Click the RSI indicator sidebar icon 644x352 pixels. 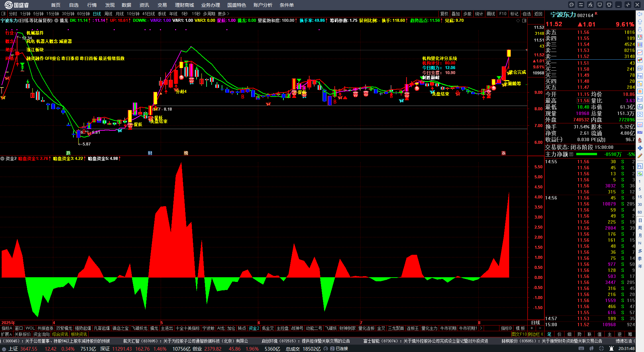pos(640,132)
